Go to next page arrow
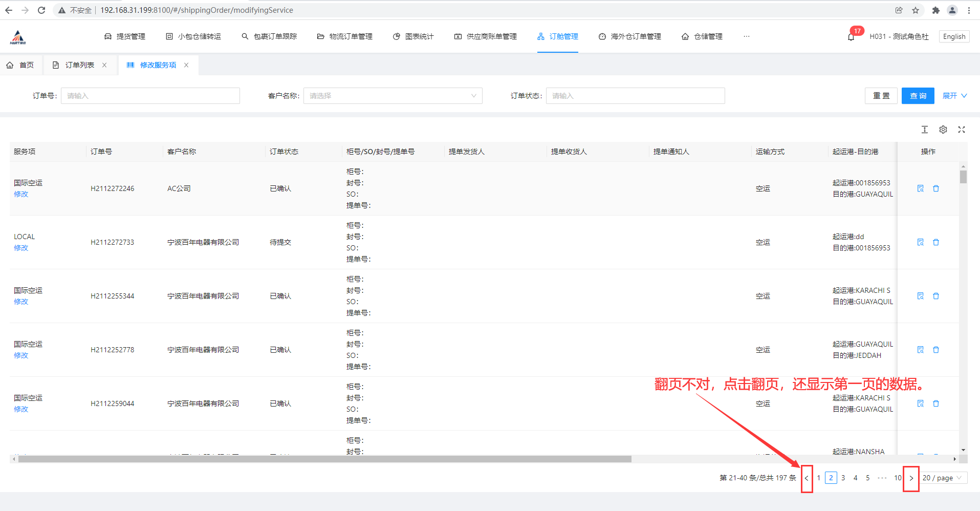Viewport: 980px width, 511px height. 911,478
